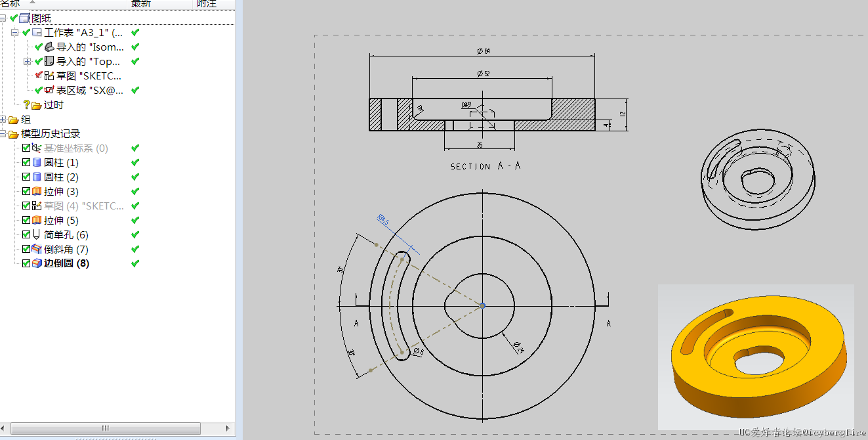
Task: Click the 图纸 drawing node icon
Action: coord(25,18)
